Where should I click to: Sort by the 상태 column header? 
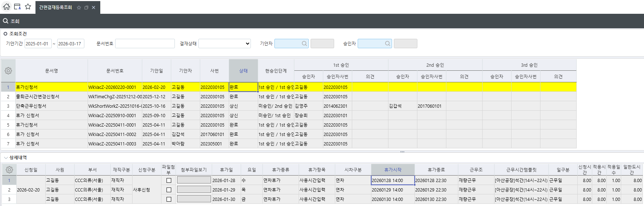tap(243, 71)
